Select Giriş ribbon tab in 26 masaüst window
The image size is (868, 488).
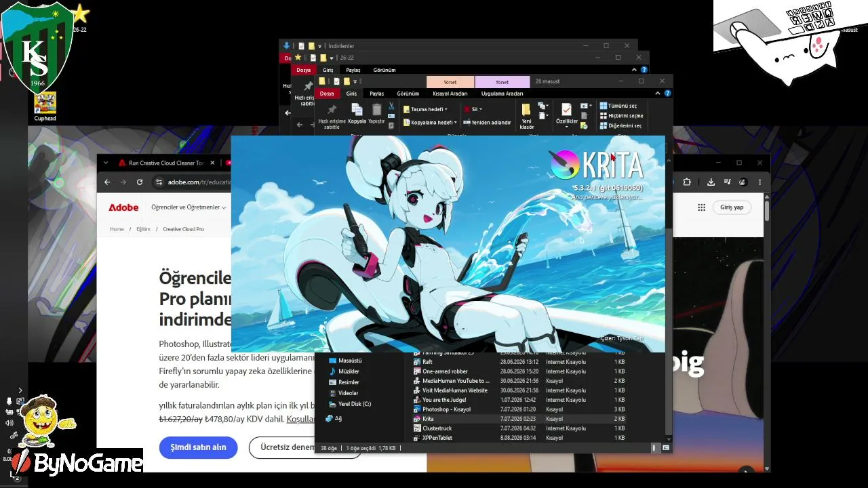351,94
